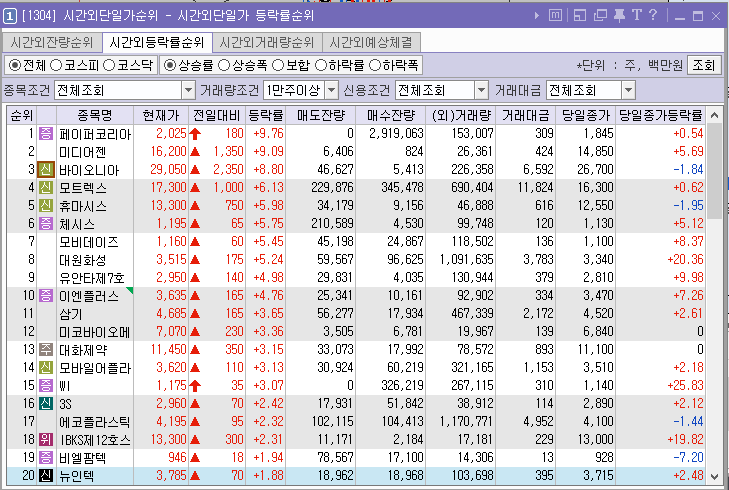Click price 16,200 in 미디어젠 row
The image size is (729, 490).
[x=168, y=152]
